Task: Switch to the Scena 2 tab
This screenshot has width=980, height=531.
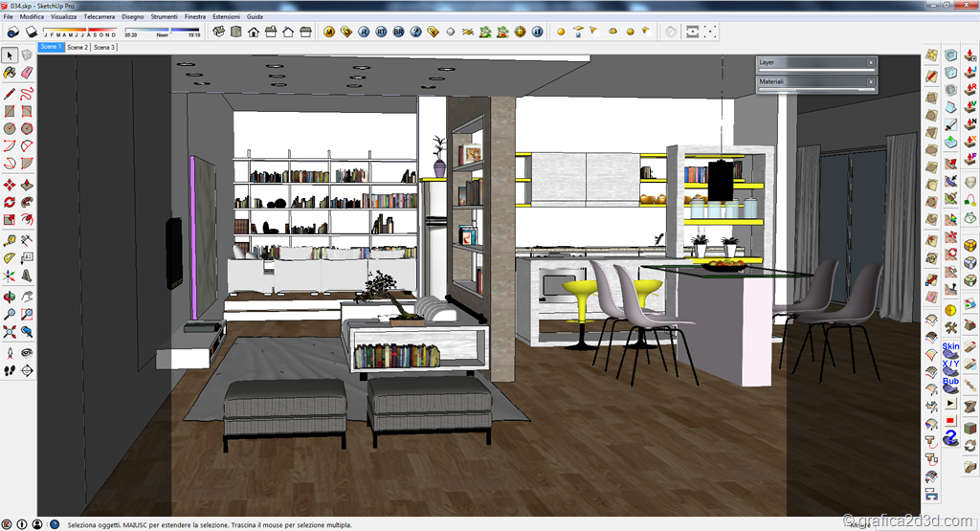Action: (78, 47)
